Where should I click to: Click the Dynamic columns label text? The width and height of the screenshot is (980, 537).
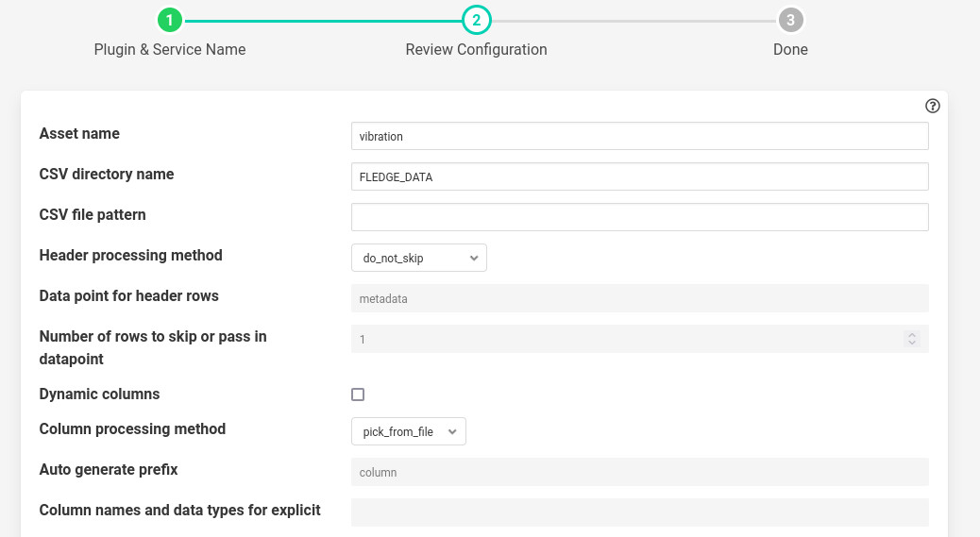[x=99, y=394]
